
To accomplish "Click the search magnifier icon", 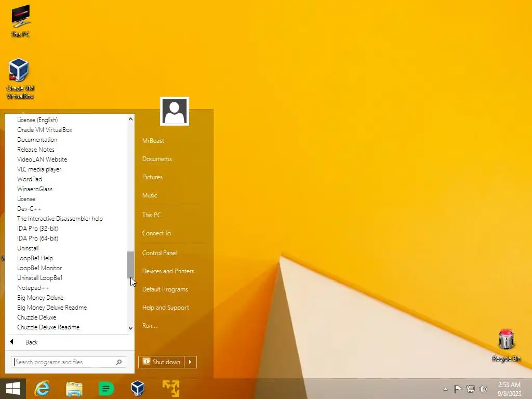I will click(119, 362).
